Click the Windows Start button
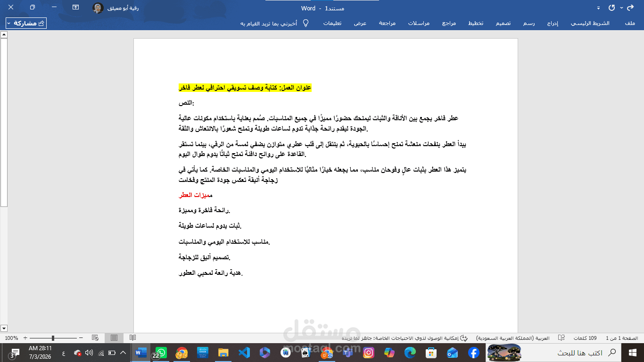Image resolution: width=644 pixels, height=362 pixels. point(632,352)
